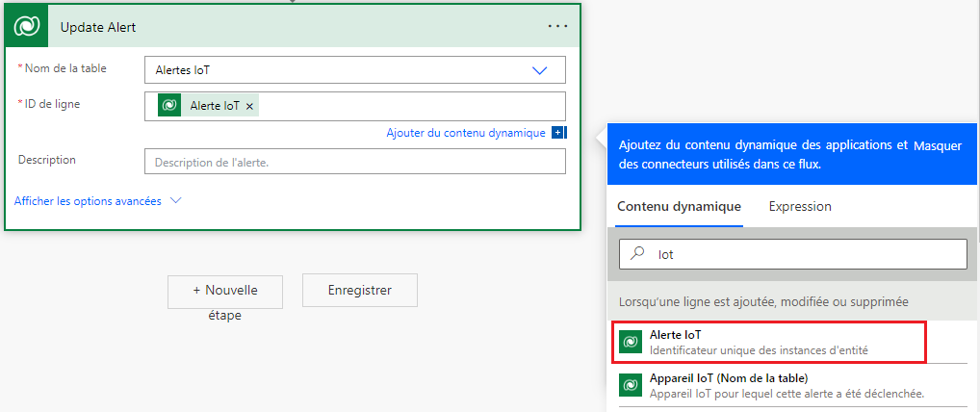
Task: Click the Dataverse icon next to Alerte IoT result
Action: click(631, 342)
